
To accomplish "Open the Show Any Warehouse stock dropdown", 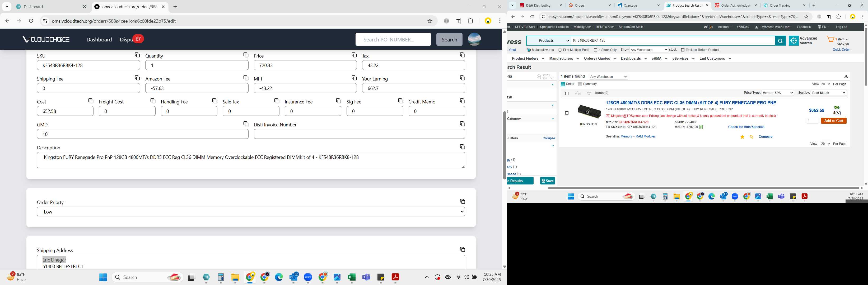I will tap(649, 50).
